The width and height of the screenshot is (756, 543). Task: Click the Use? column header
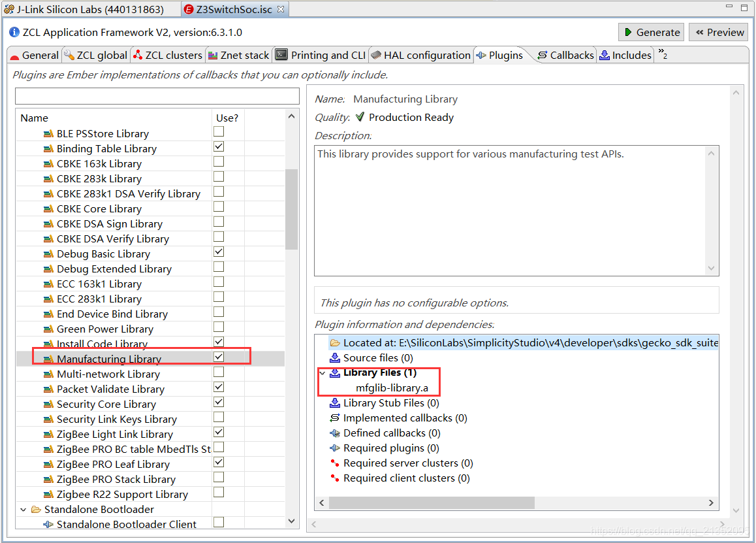(227, 118)
